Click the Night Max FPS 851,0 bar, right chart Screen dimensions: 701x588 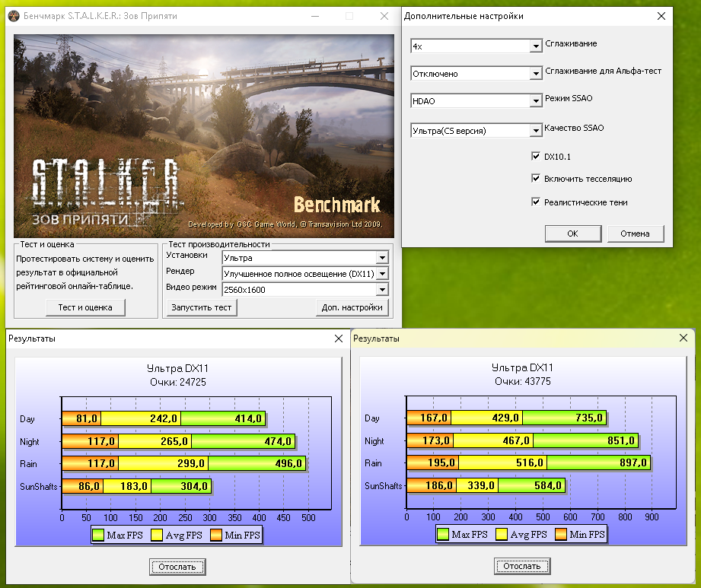coord(585,440)
